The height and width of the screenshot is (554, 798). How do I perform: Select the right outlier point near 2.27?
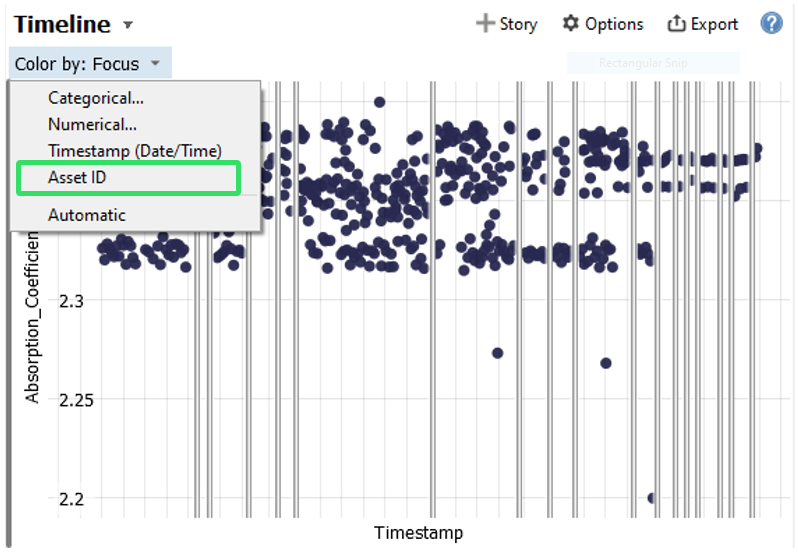tap(606, 363)
